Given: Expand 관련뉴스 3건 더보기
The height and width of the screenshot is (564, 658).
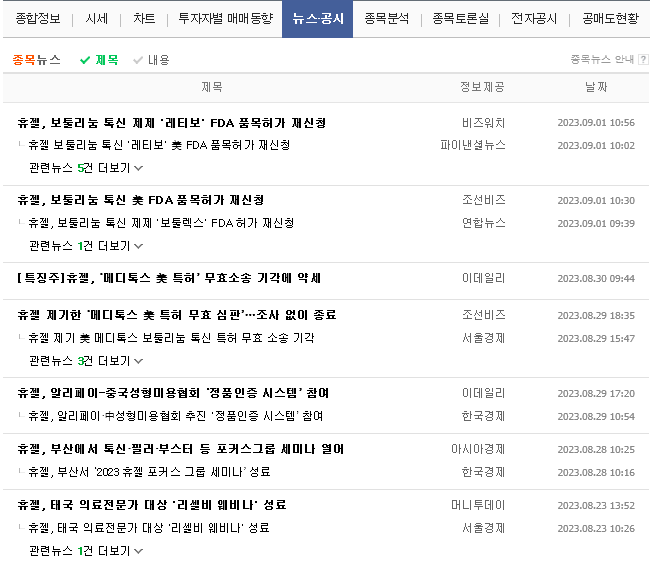Looking at the screenshot, I should [x=86, y=360].
